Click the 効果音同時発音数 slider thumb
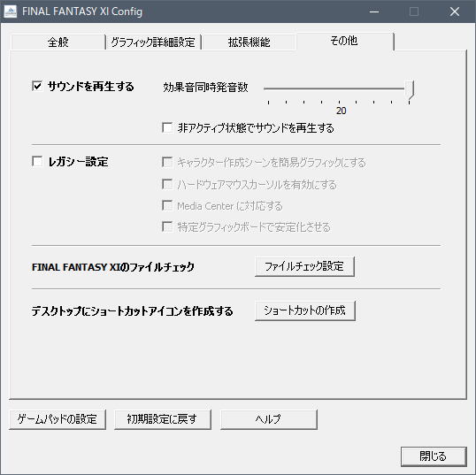476x475 pixels. click(410, 90)
